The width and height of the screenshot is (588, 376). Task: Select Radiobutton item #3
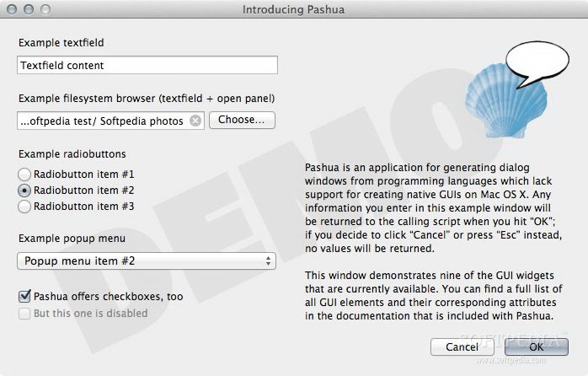pos(24,207)
